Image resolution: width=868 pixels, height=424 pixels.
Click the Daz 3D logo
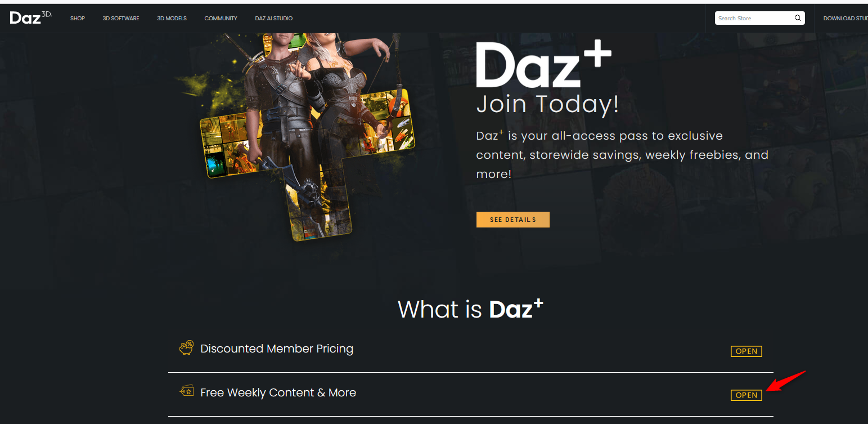coord(31,18)
